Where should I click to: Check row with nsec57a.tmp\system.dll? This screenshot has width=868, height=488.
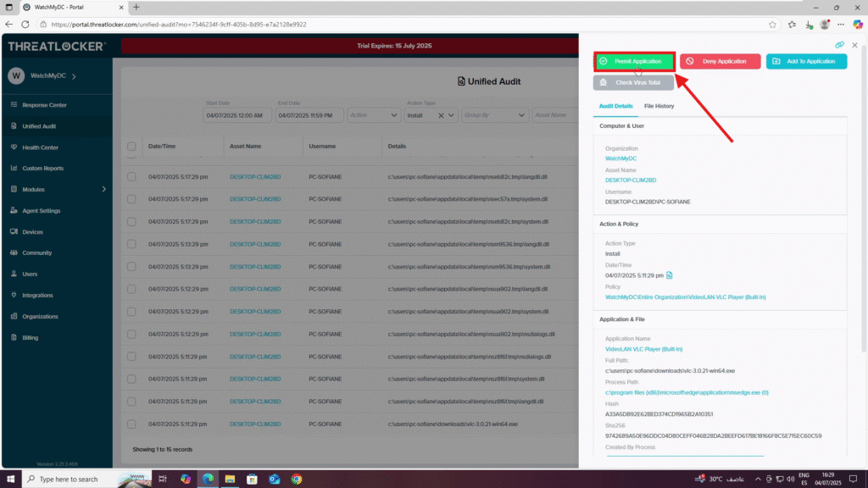coord(131,199)
